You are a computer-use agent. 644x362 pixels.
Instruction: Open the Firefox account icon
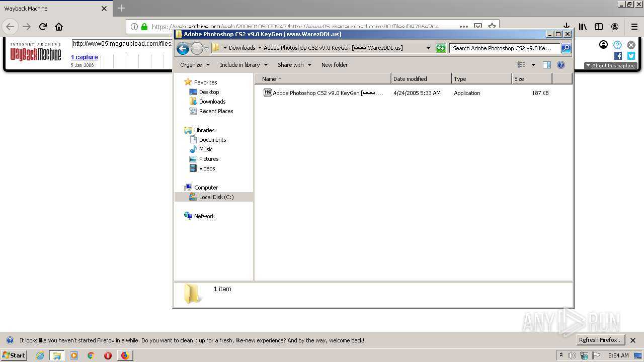tap(615, 27)
